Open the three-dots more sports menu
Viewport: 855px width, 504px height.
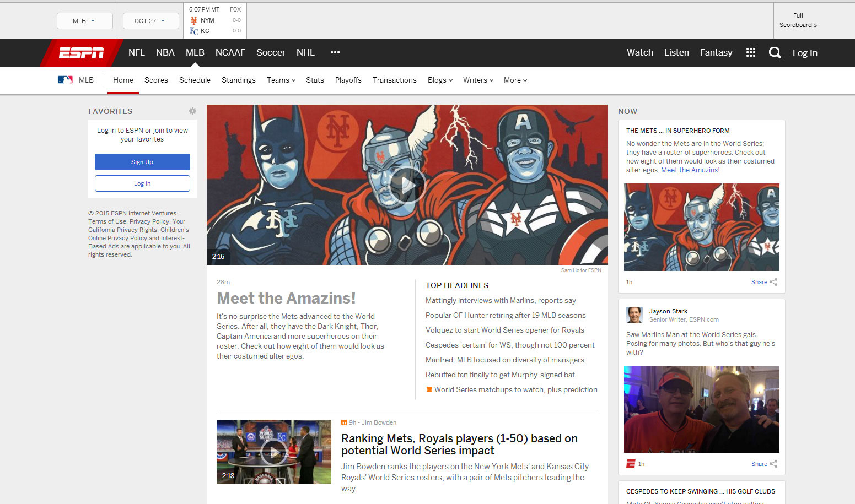pyautogui.click(x=335, y=52)
